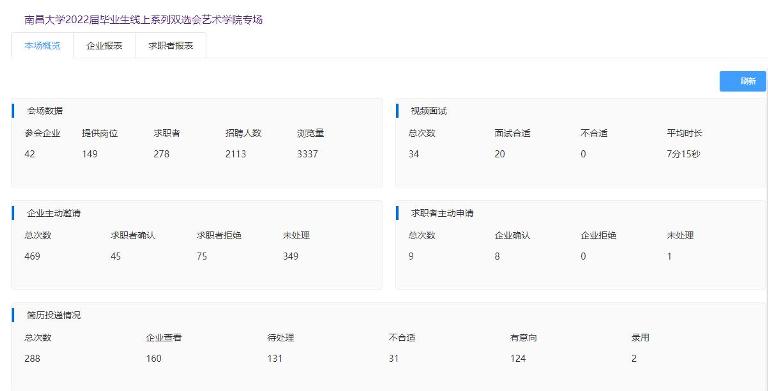768x391 pixels.
Task: Click the 视频面试 section heading
Action: tap(429, 111)
